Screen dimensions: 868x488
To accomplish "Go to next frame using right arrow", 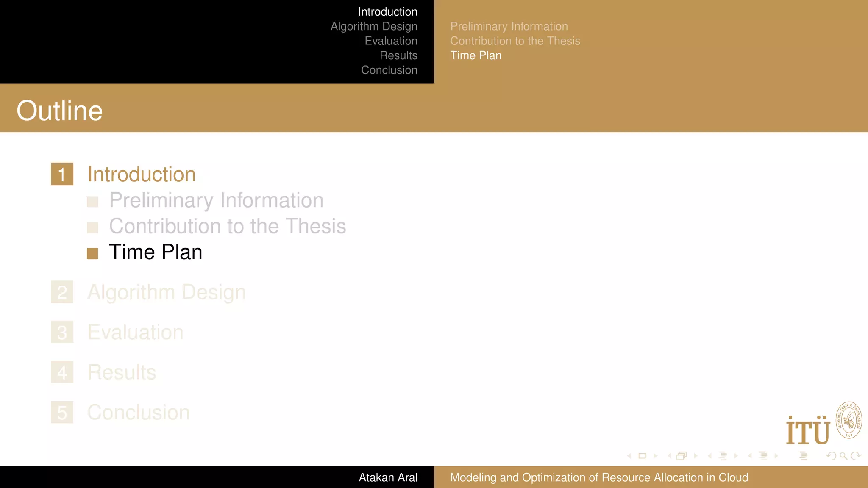I will 696,456.
